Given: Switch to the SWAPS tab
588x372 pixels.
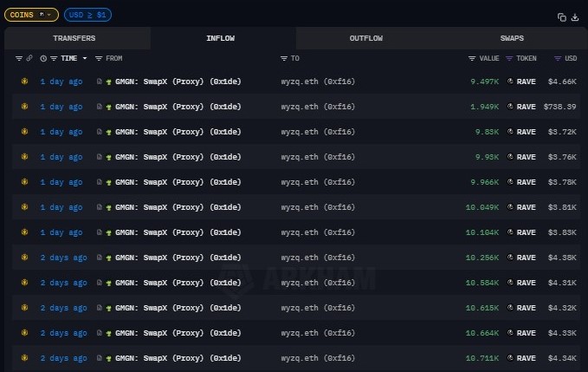Looking at the screenshot, I should point(512,38).
